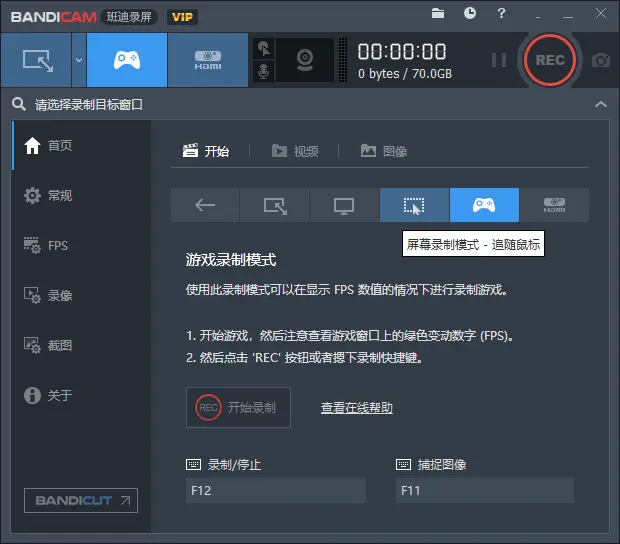Switch to the 视频 tab

pyautogui.click(x=295, y=151)
